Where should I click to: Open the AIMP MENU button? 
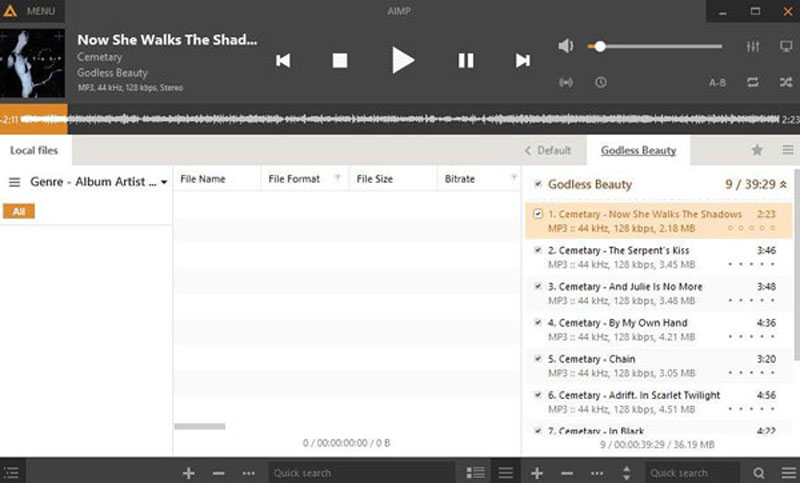click(x=31, y=11)
